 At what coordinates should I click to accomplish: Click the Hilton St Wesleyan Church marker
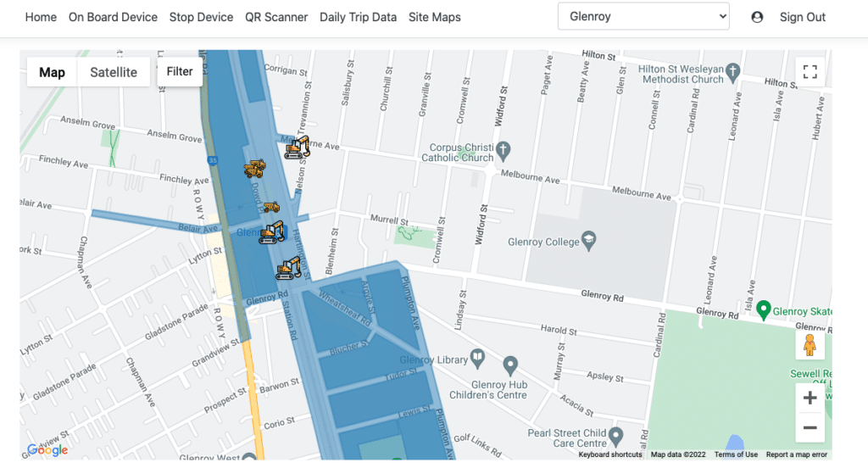(x=733, y=73)
